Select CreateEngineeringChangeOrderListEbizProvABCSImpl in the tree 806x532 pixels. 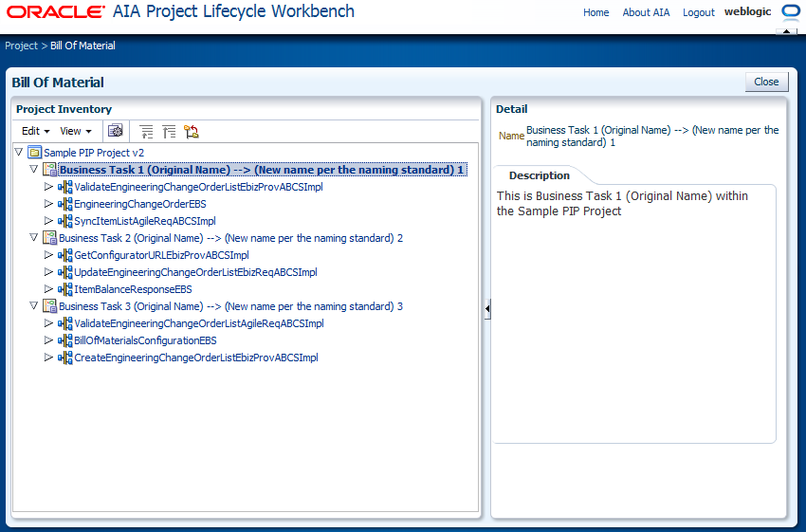pos(196,358)
